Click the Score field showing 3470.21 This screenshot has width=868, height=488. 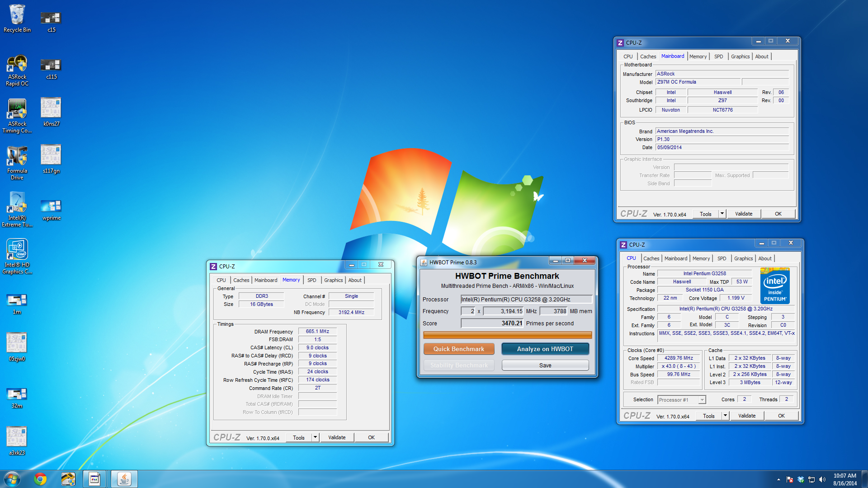click(x=492, y=323)
